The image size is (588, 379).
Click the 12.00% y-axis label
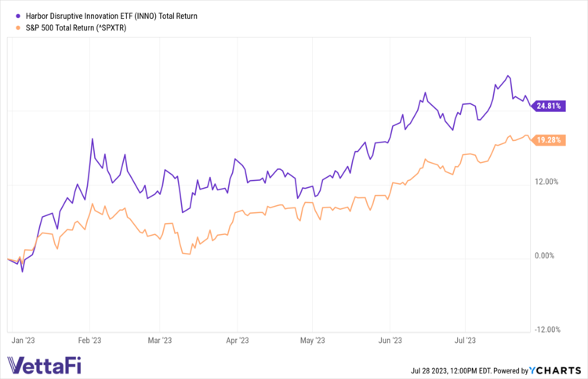[x=546, y=182]
